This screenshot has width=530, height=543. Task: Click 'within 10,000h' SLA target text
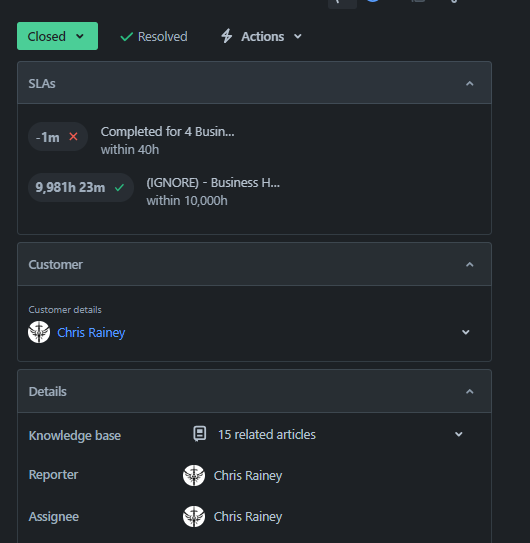point(187,201)
